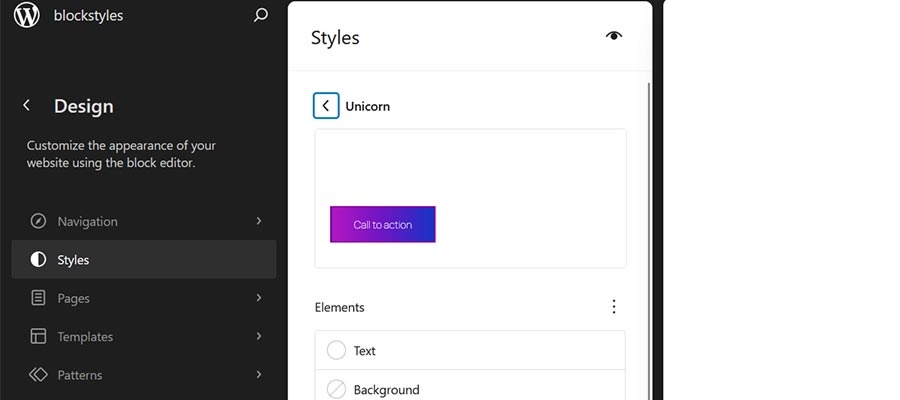The width and height of the screenshot is (900, 400).
Task: Open the Background element color settings
Action: (470, 389)
